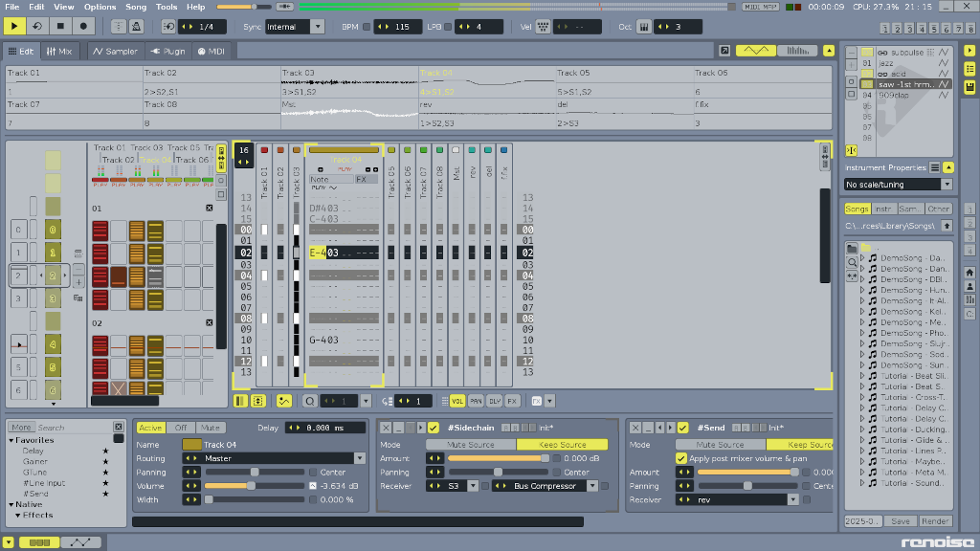Select Mute Source mode in Sidechain

pyautogui.click(x=470, y=445)
